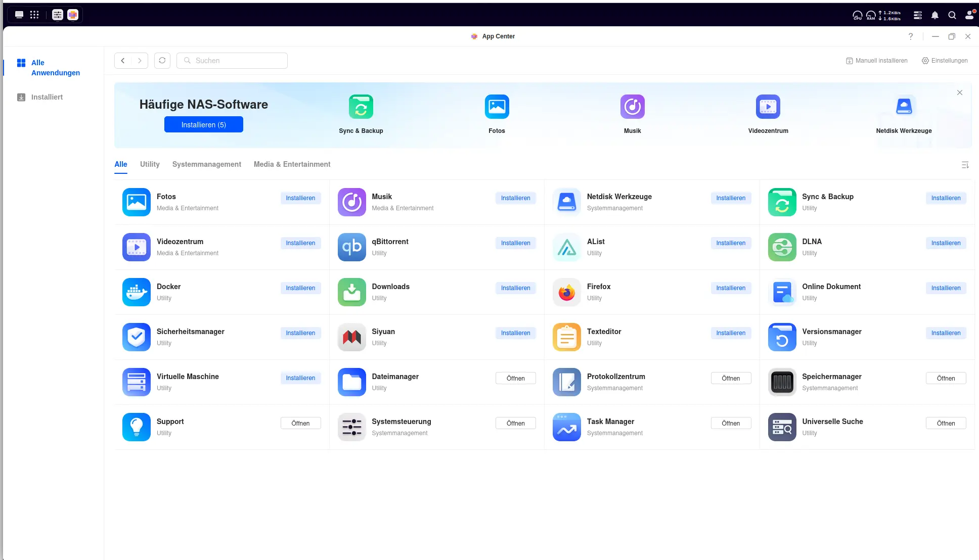Open the Systemmanagement tab
979x560 pixels.
point(206,164)
